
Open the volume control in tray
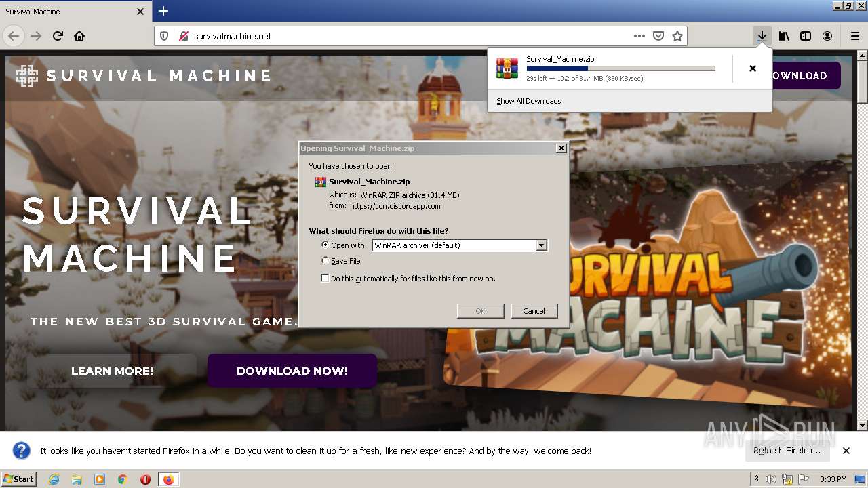(771, 479)
